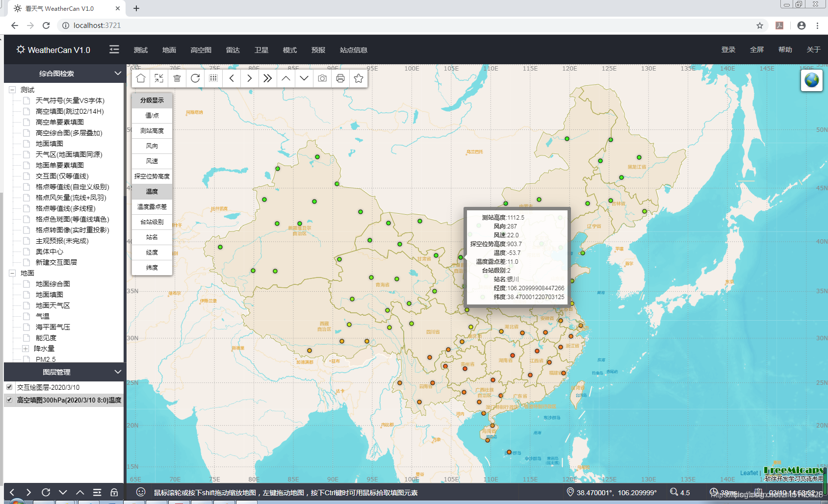Open 格点风矢量(流线+风羽) tree item
828x504 pixels.
coord(71,198)
